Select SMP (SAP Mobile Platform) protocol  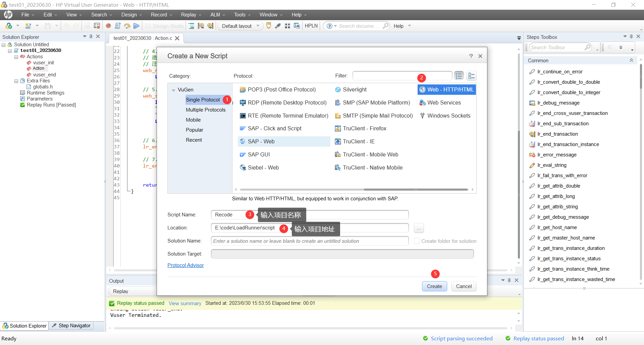pos(372,102)
